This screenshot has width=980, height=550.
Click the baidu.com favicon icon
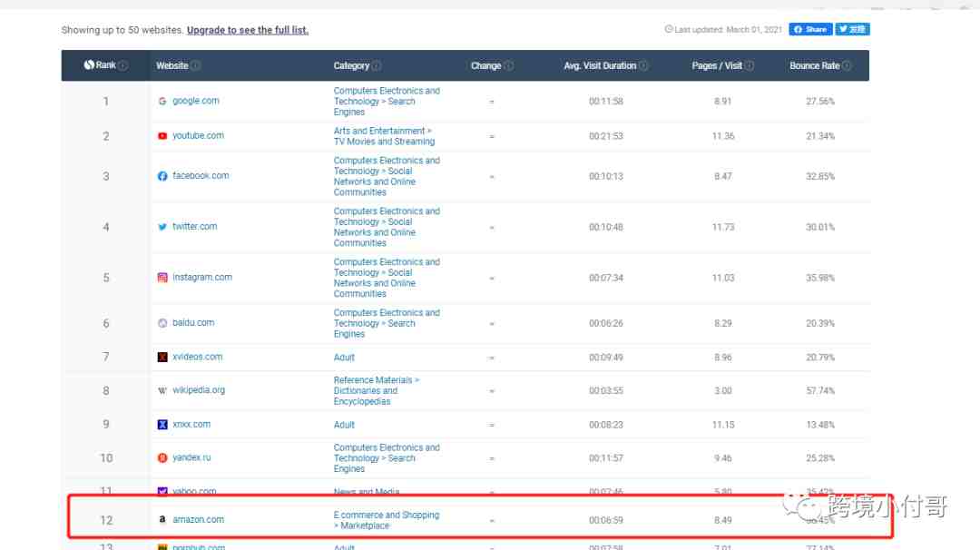pos(162,323)
